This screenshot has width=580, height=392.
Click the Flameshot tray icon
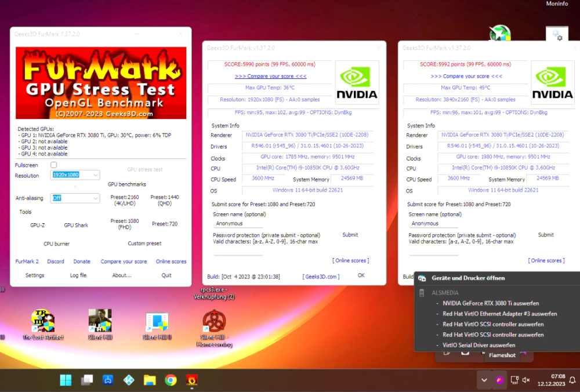click(x=499, y=380)
